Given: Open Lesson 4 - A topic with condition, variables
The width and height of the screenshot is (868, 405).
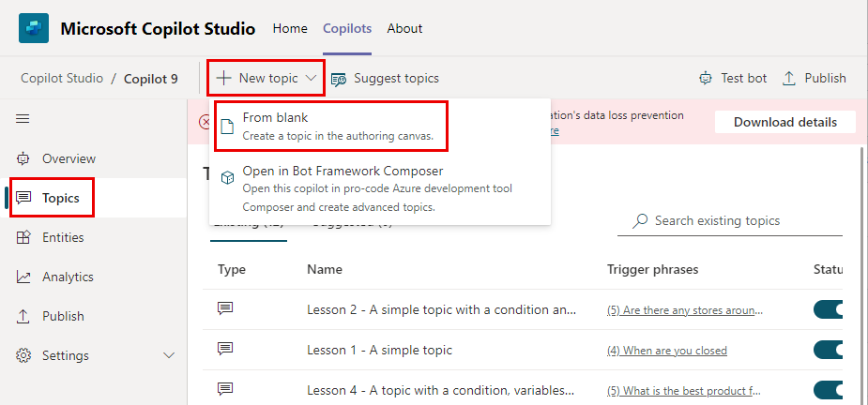Looking at the screenshot, I should (x=441, y=391).
